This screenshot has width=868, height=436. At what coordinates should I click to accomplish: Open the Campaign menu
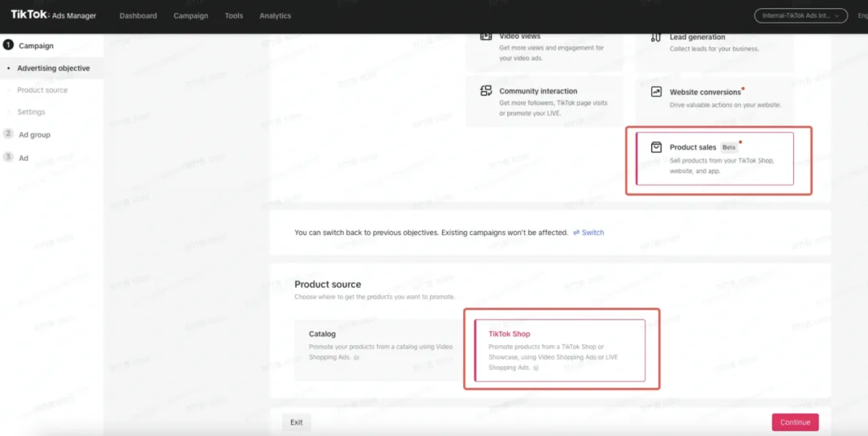pos(191,15)
